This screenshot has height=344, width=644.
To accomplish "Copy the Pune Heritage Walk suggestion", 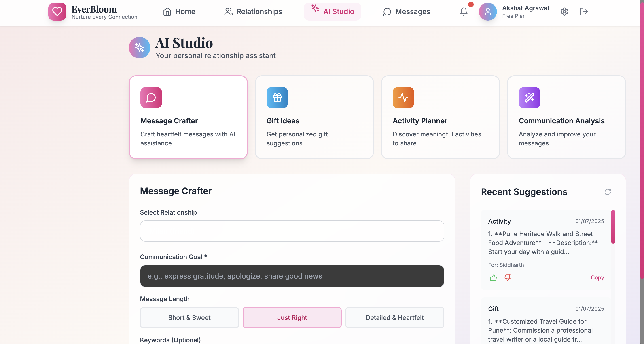I will [597, 278].
